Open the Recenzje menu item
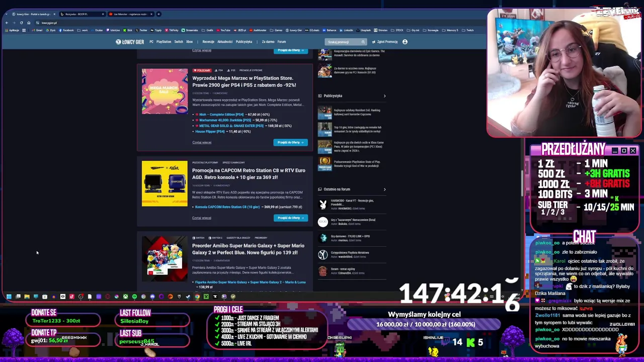644x362 pixels. (208, 42)
